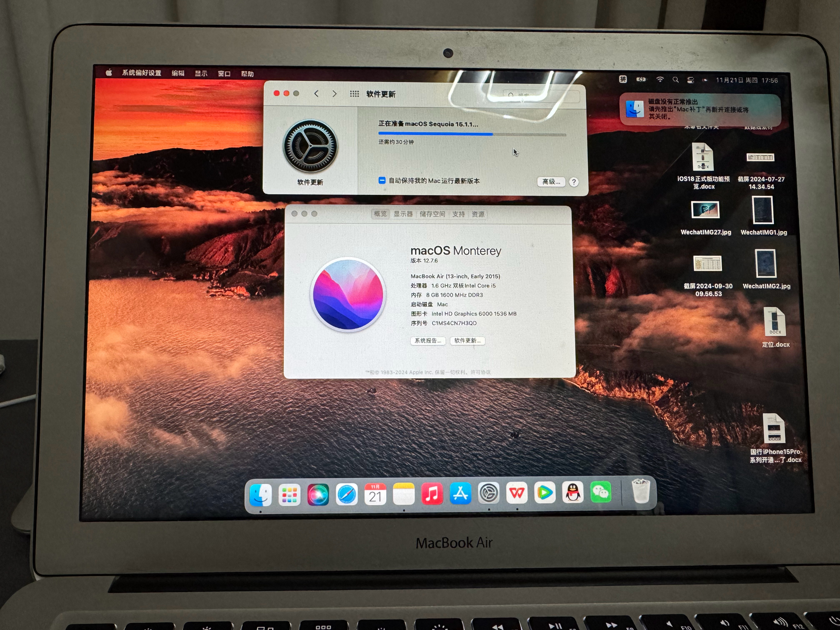Click the serial number C1MS4CN7H3QD

[454, 323]
